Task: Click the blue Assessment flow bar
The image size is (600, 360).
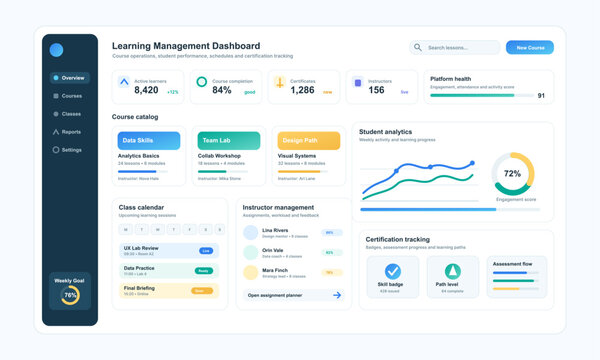Action: click(x=516, y=273)
